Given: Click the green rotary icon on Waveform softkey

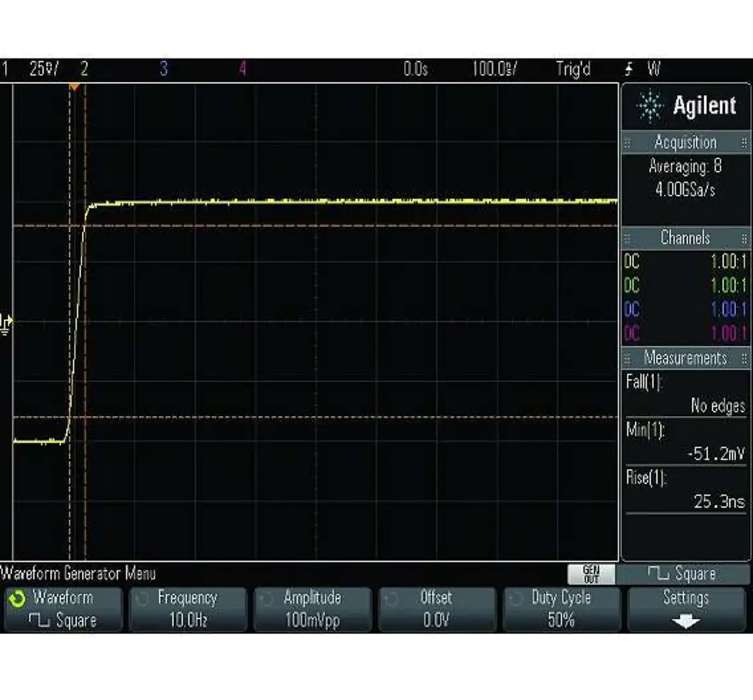Looking at the screenshot, I should pyautogui.click(x=17, y=599).
